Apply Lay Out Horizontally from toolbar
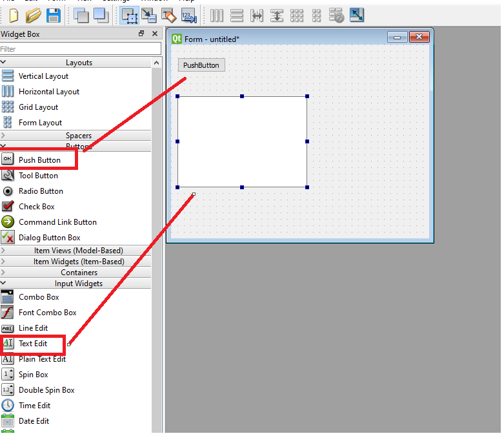This screenshot has height=436, width=504. pos(217,16)
